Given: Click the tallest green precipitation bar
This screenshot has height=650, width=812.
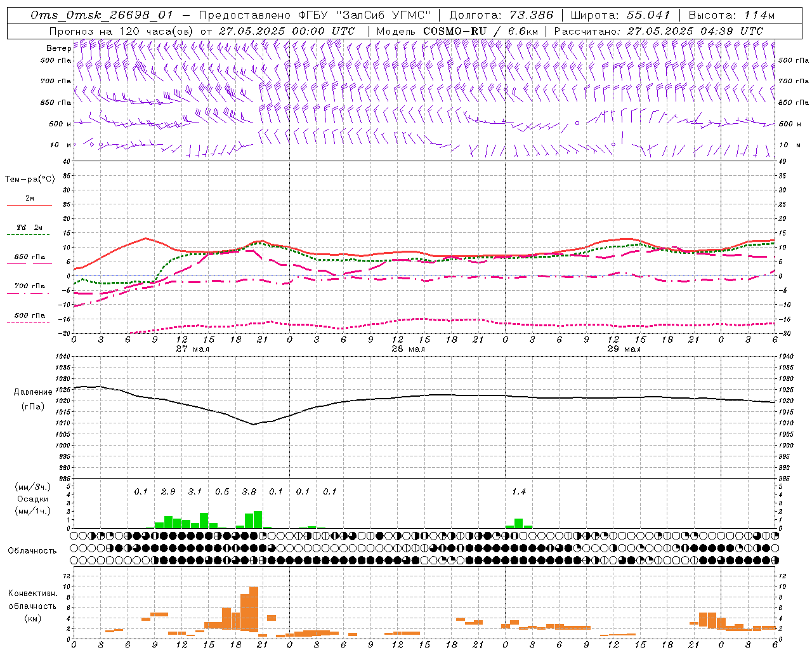Looking at the screenshot, I should point(258,519).
